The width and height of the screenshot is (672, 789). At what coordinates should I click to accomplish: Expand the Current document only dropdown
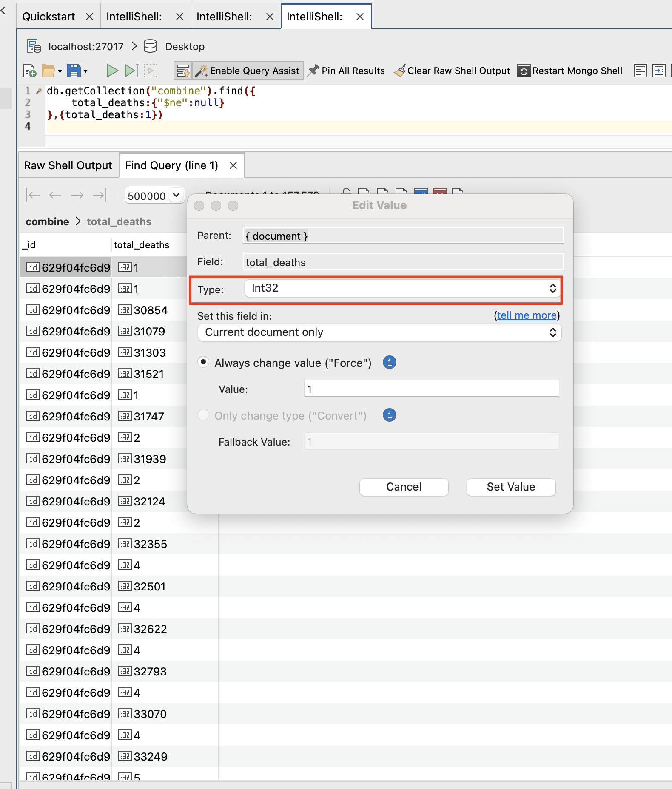tap(379, 332)
